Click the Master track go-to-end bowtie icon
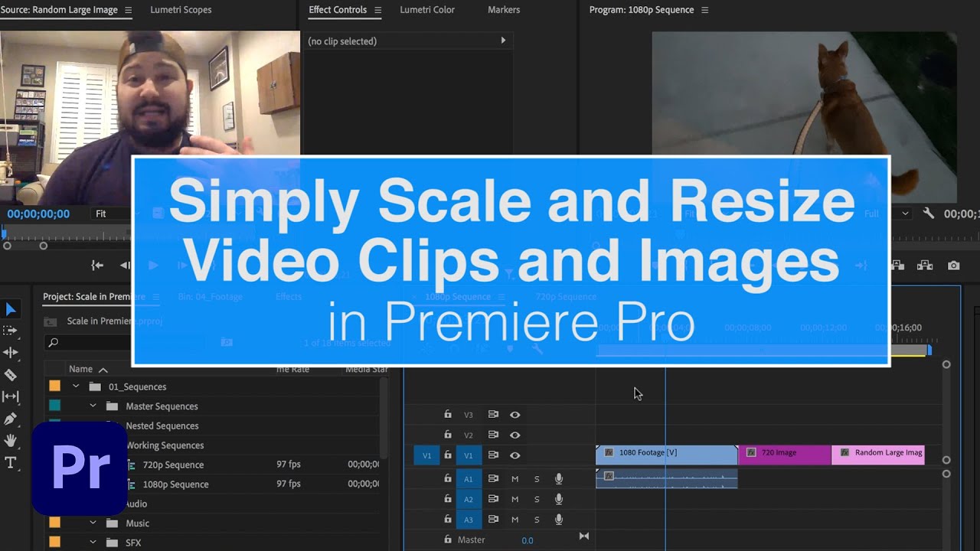 (x=583, y=536)
